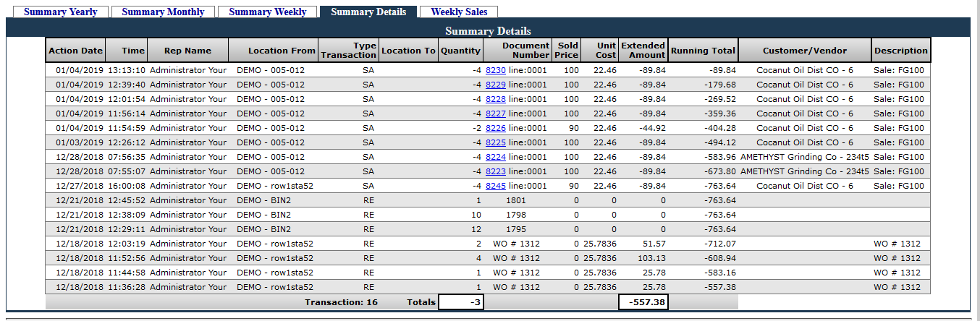Open document number 8224 link
The image size is (980, 321).
tap(496, 157)
